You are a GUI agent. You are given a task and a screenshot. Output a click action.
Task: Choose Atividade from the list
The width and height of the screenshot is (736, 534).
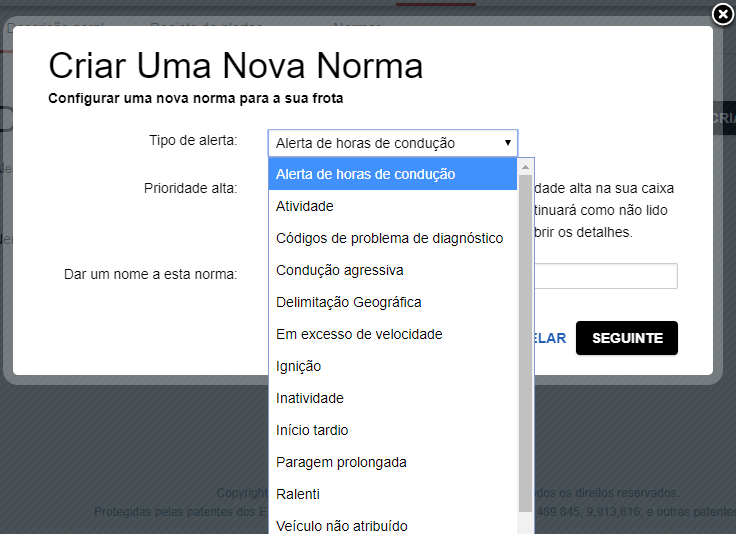click(x=393, y=206)
